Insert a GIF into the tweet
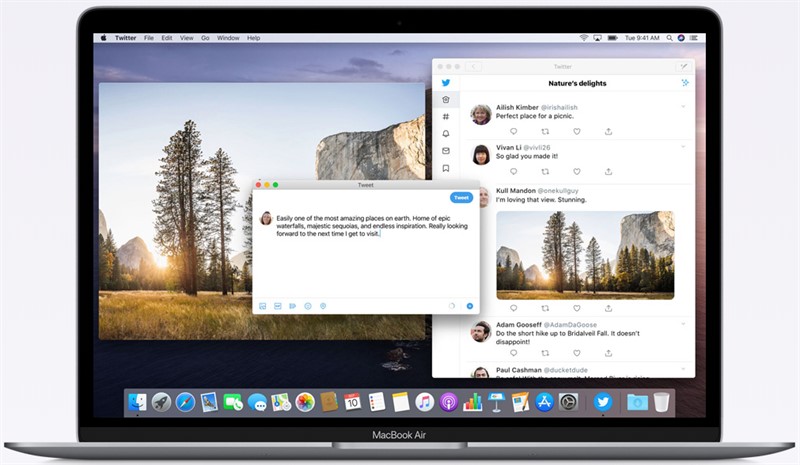This screenshot has width=800, height=465. click(277, 306)
